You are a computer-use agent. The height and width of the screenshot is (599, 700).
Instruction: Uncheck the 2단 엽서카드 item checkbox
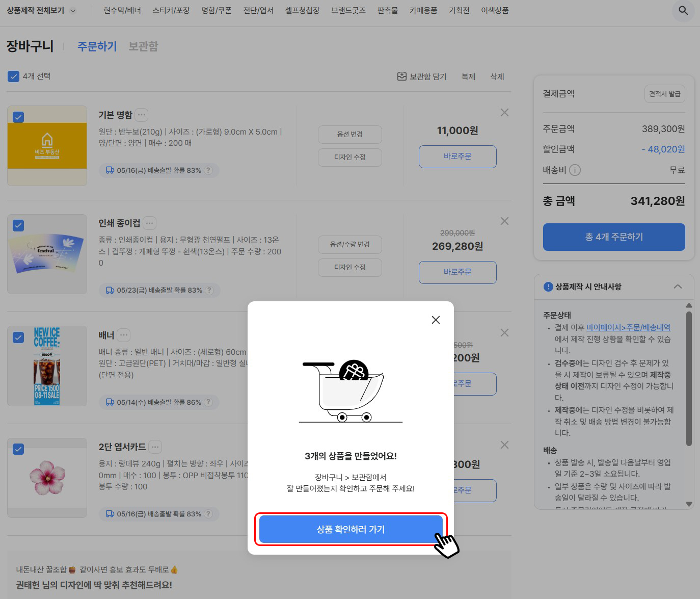tap(18, 449)
